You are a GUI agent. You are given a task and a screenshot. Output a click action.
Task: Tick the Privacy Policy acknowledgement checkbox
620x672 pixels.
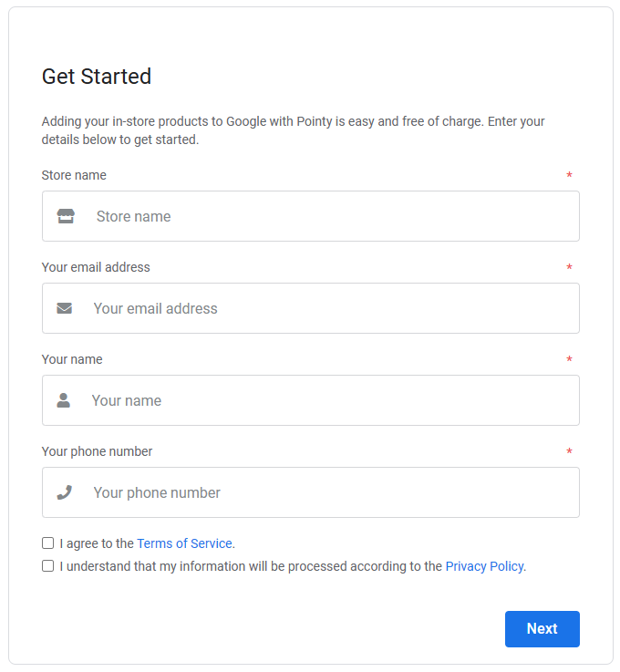pos(48,566)
